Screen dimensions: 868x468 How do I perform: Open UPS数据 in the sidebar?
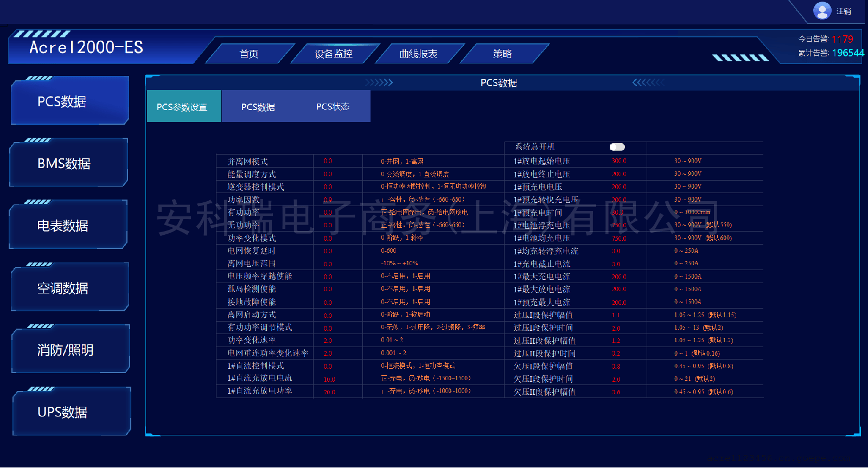point(72,412)
